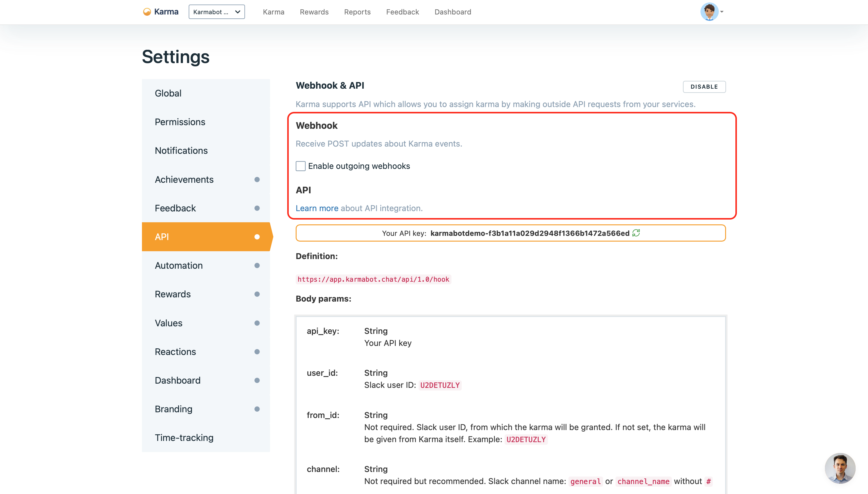Open Reports in the top navigation
Viewport: 868px width, 494px height.
(357, 12)
